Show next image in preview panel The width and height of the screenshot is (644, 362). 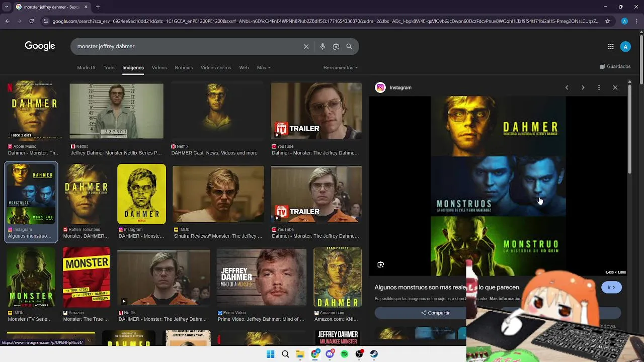(583, 87)
